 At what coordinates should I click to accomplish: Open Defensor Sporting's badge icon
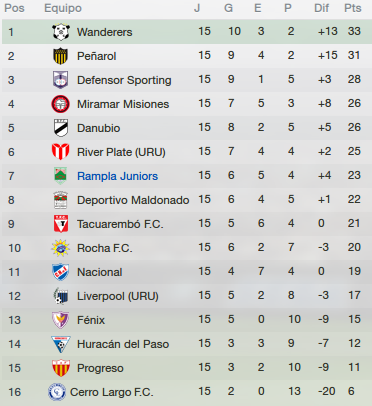coord(61,80)
